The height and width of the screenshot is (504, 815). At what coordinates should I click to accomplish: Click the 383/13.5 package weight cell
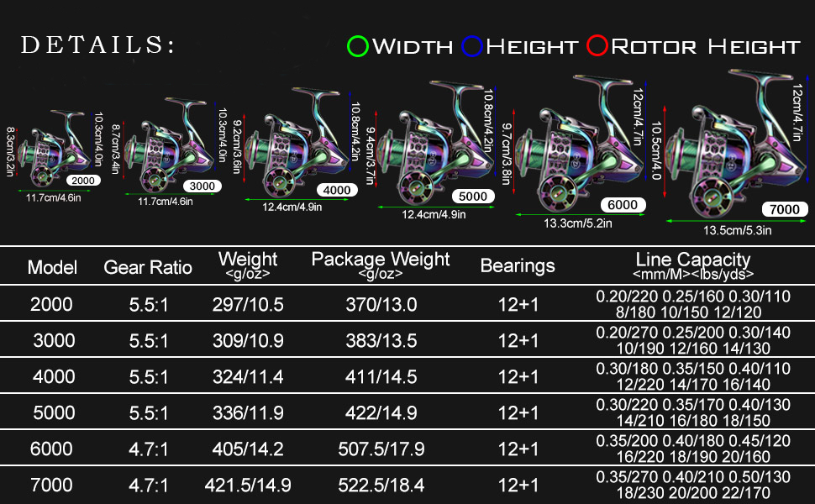pyautogui.click(x=381, y=340)
